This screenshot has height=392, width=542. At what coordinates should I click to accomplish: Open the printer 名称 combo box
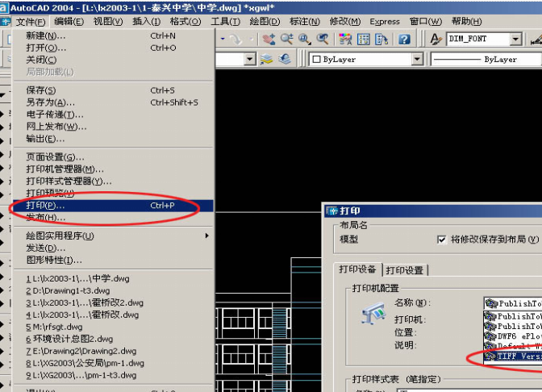click(513, 303)
